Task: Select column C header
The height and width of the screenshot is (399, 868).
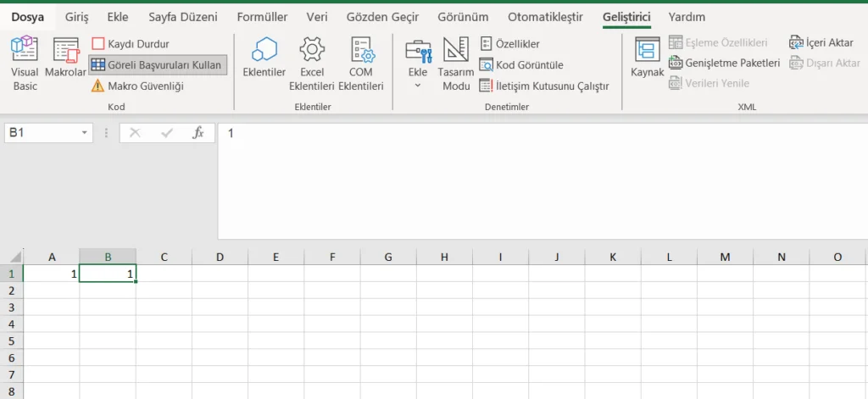Action: click(x=164, y=257)
